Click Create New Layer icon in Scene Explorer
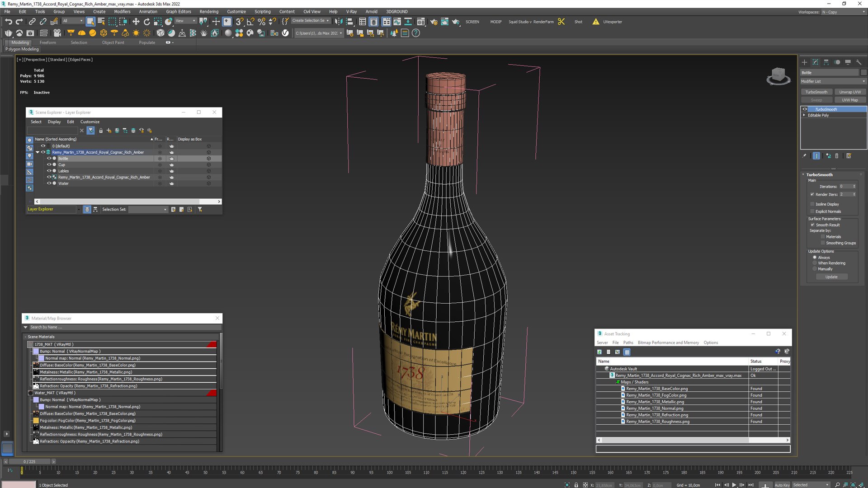The height and width of the screenshot is (488, 868). [x=109, y=131]
